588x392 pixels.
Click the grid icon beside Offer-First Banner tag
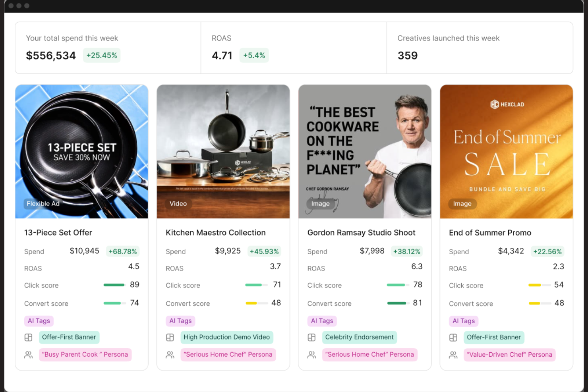coord(28,337)
